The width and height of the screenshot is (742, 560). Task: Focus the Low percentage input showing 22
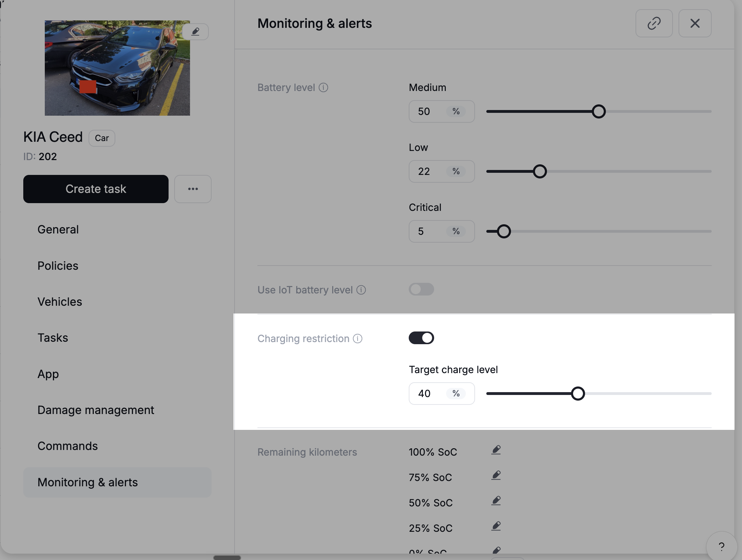pos(442,171)
